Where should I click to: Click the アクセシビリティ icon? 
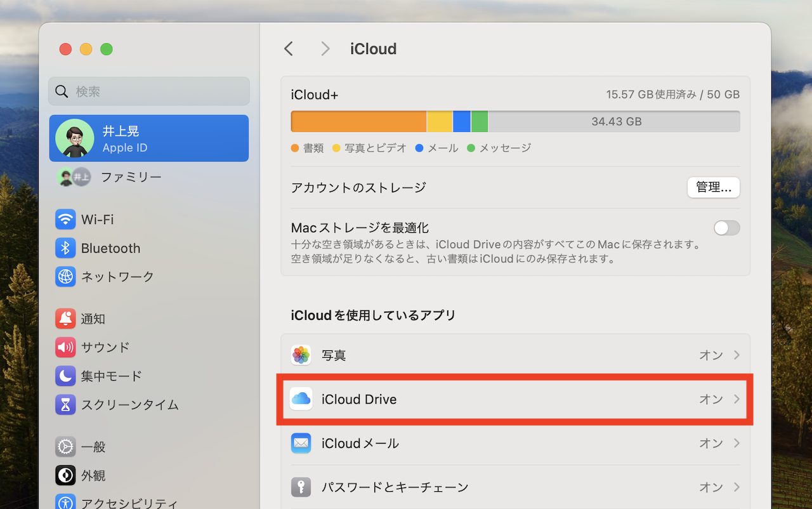pyautogui.click(x=65, y=503)
